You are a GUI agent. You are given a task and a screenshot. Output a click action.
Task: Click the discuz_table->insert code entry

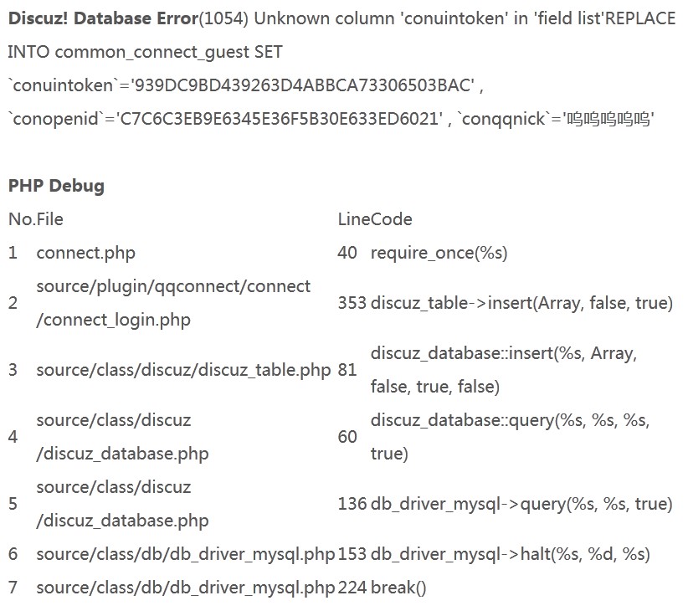[521, 303]
